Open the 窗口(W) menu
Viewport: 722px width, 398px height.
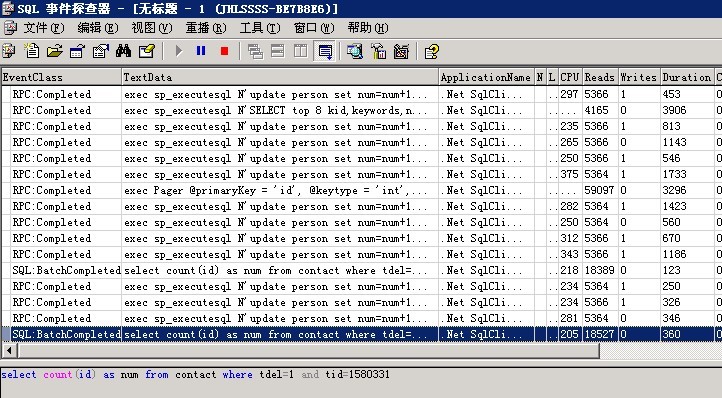[x=314, y=28]
